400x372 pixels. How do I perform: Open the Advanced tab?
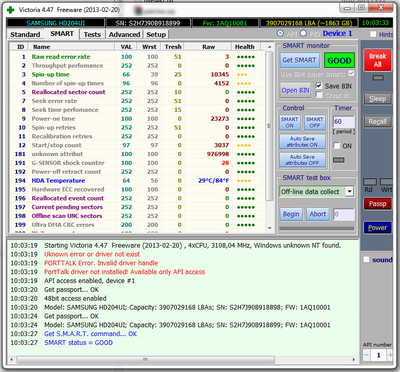[124, 34]
